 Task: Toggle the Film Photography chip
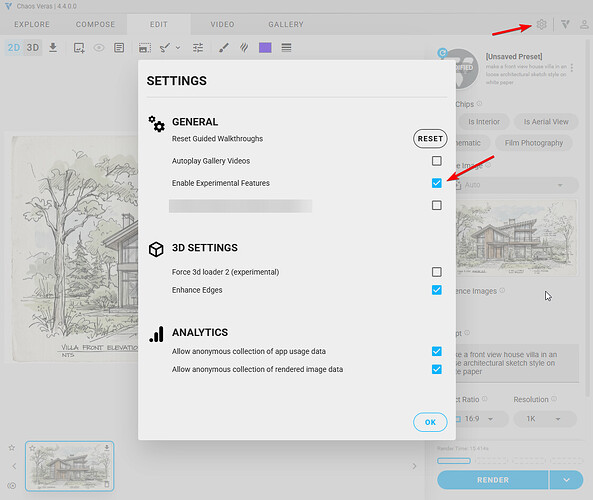point(534,143)
